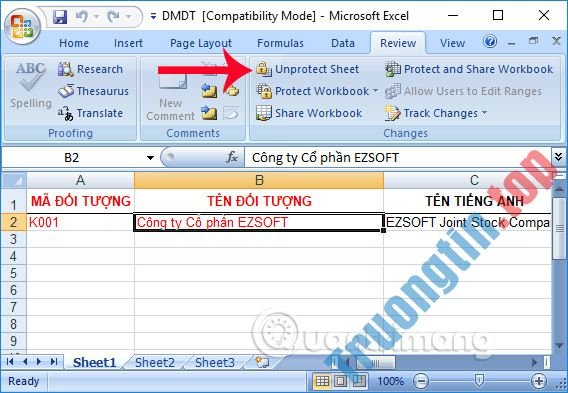Click the Name Box showing B2
Image resolution: width=568 pixels, height=393 pixels.
pyautogui.click(x=72, y=158)
